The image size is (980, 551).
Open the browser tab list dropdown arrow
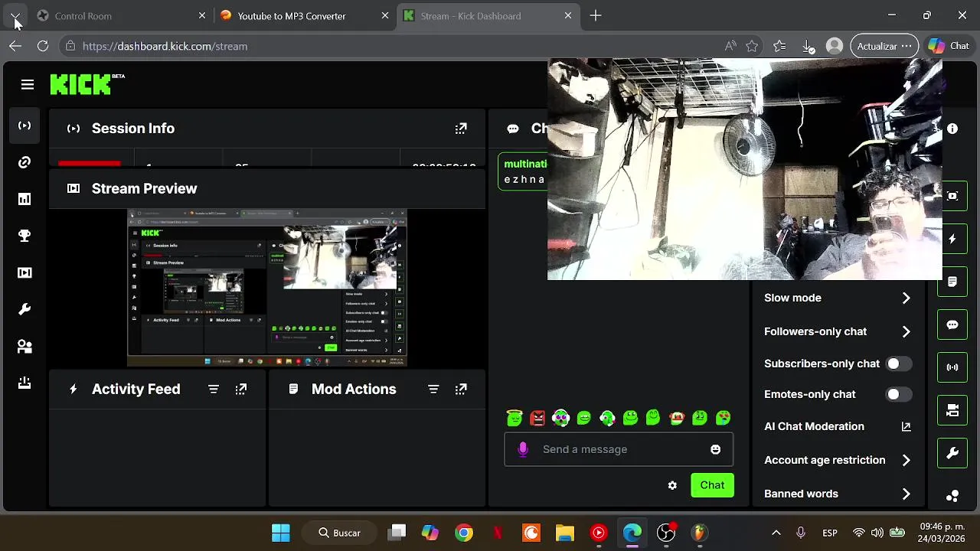(x=15, y=15)
